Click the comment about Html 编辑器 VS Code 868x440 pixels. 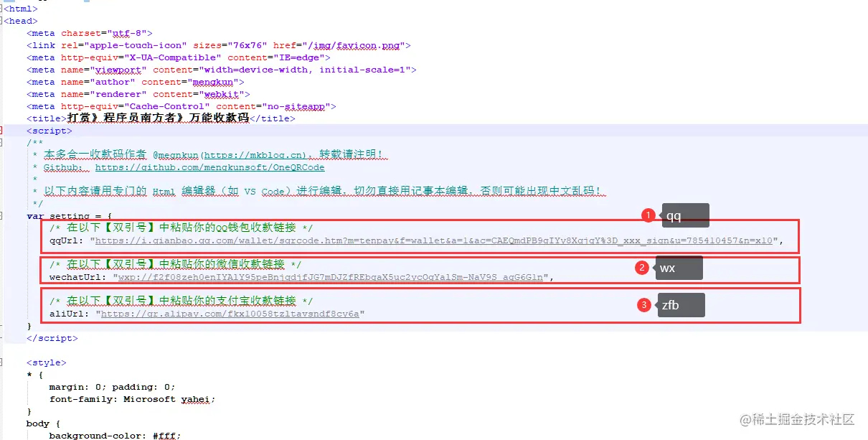[x=321, y=192]
